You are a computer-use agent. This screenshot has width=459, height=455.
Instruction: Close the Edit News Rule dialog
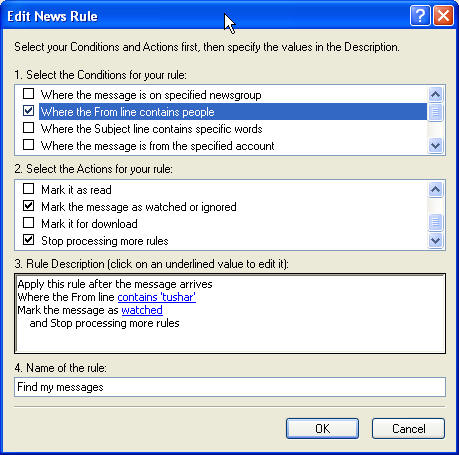443,16
